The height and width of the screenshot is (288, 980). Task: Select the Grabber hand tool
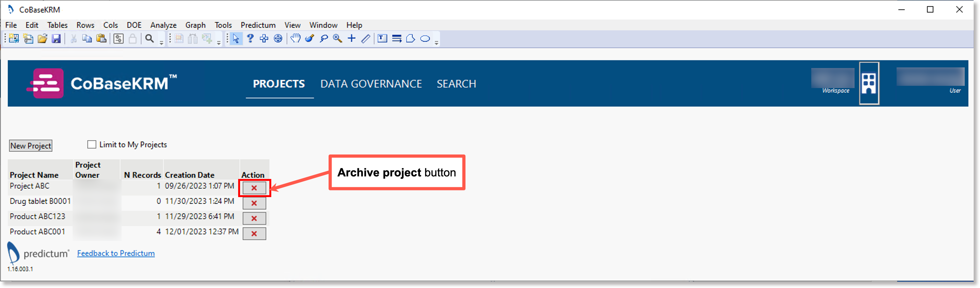pos(295,39)
